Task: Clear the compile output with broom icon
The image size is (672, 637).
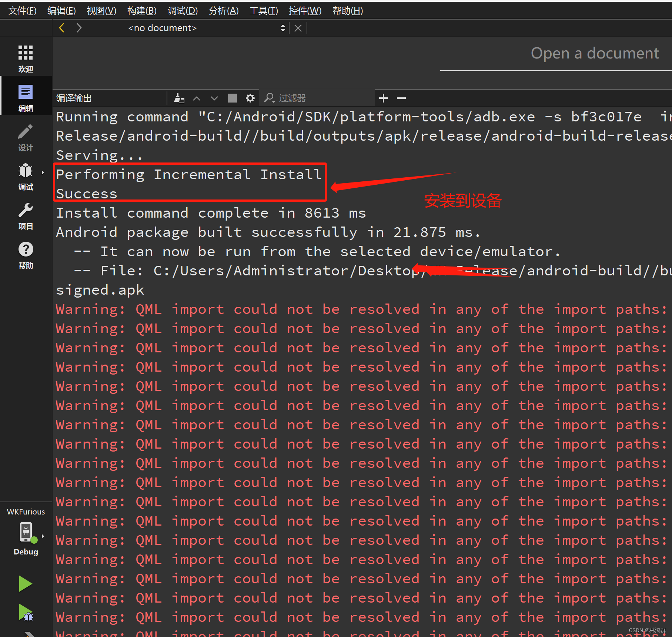Action: coord(179,98)
